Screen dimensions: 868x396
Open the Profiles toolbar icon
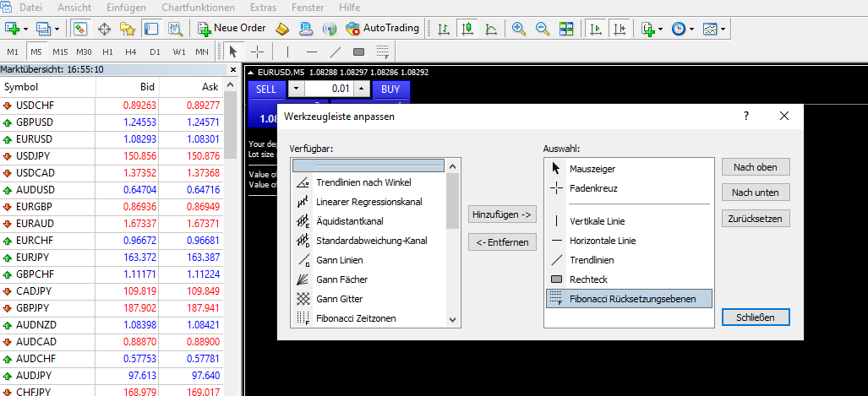pyautogui.click(x=44, y=28)
